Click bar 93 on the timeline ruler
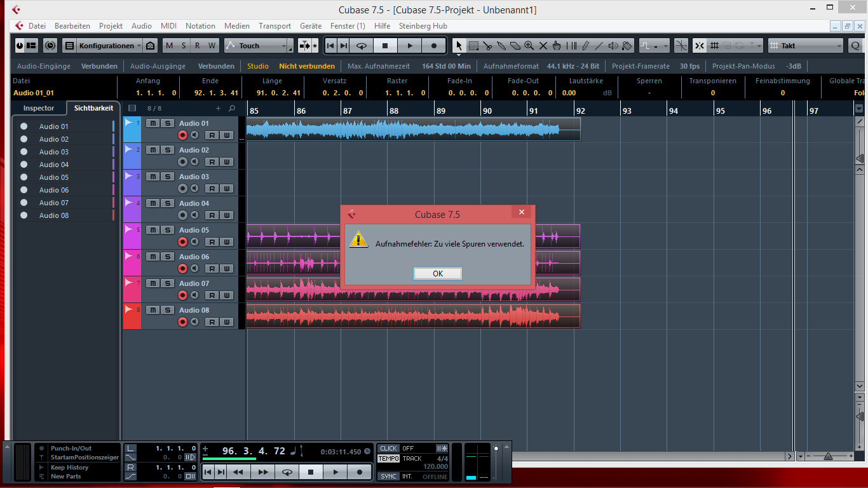Image resolution: width=868 pixels, height=488 pixels. point(627,111)
